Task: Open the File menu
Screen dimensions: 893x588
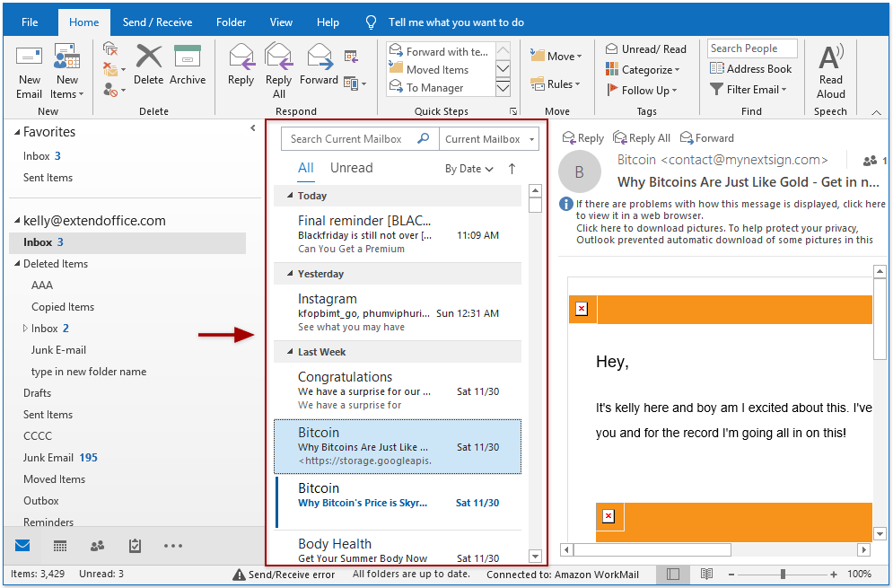Action: (x=30, y=22)
